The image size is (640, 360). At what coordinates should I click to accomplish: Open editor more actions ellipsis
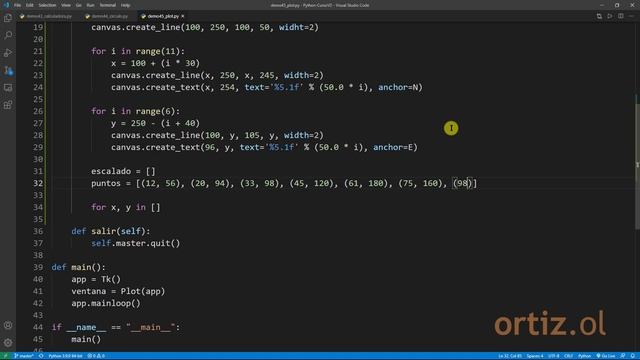(631, 16)
